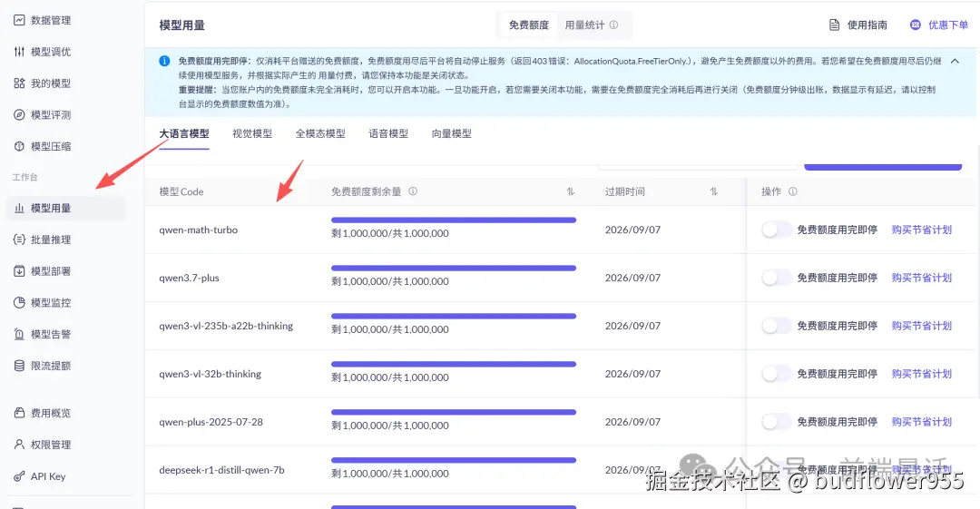Select 全模态模型 tab
This screenshot has height=509, width=980.
coord(320,133)
